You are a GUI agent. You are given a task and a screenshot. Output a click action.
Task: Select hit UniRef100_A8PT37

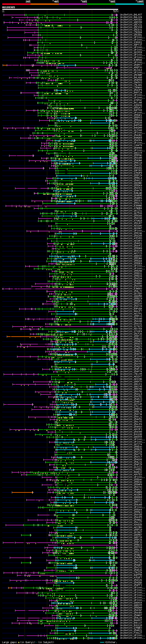(131, 45)
